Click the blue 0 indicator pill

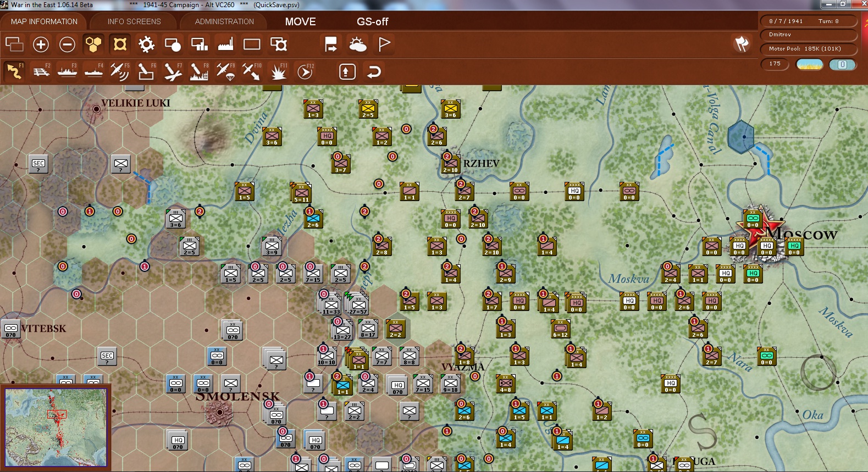pyautogui.click(x=842, y=64)
